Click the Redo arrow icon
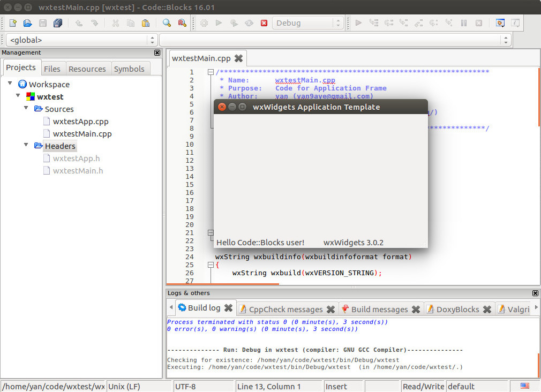Image resolution: width=541 pixels, height=392 pixels. [x=94, y=23]
